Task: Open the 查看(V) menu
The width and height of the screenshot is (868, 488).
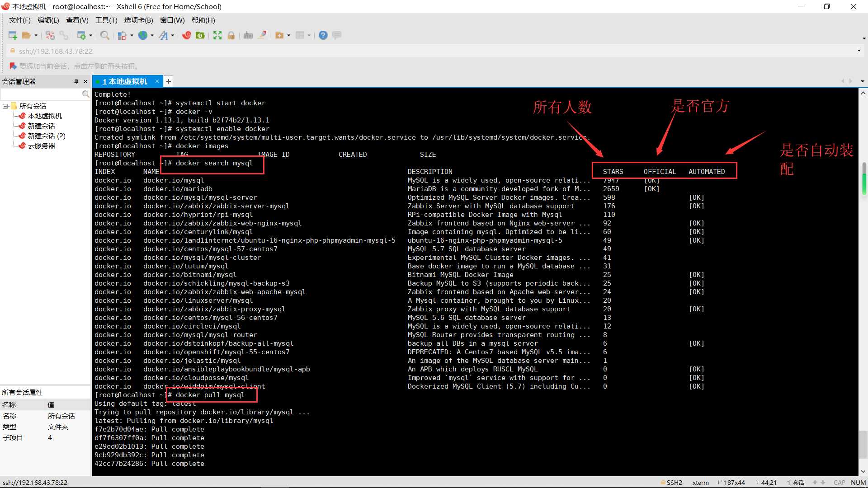Action: click(77, 20)
